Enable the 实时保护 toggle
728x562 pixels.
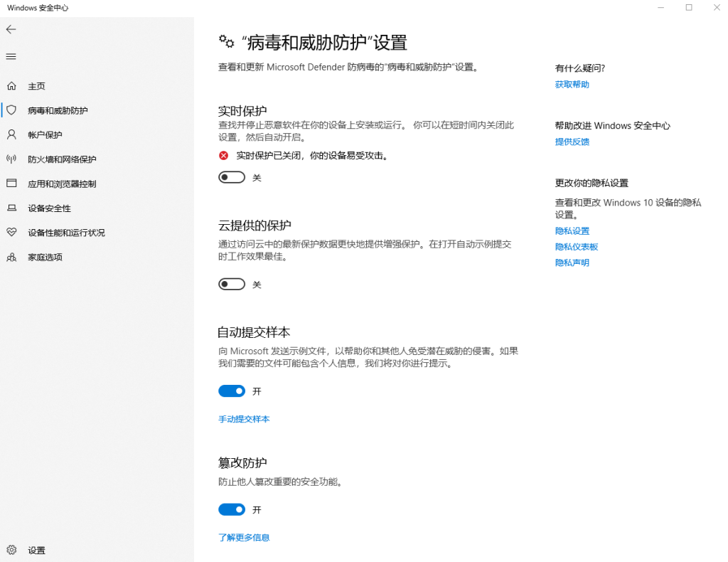231,177
